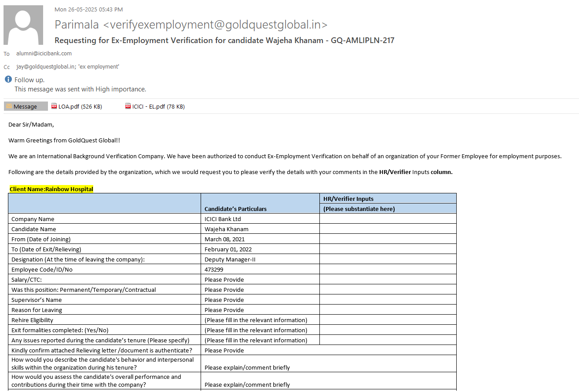The width and height of the screenshot is (579, 392).
Task: Click HR/Verifier input cell for Designation
Action: click(x=388, y=259)
